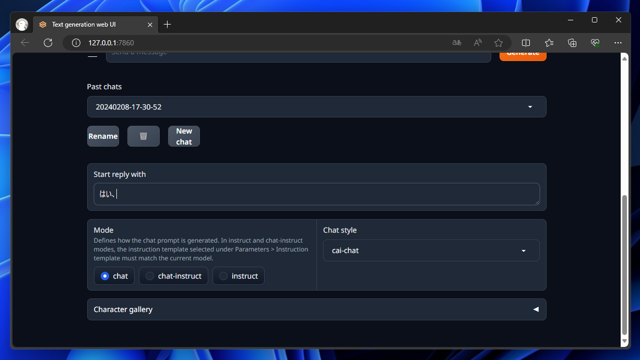
Task: Click the Start reply with text field
Action: click(317, 194)
